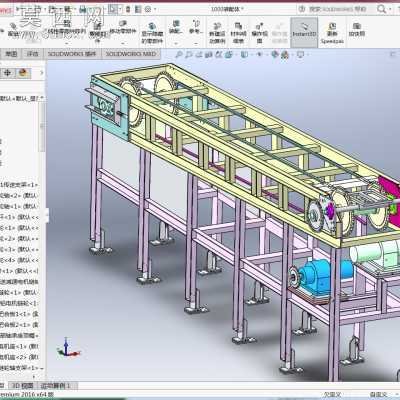Open the Bill of Materials tool
Viewport: 400px width, 400px height.
coord(238,33)
